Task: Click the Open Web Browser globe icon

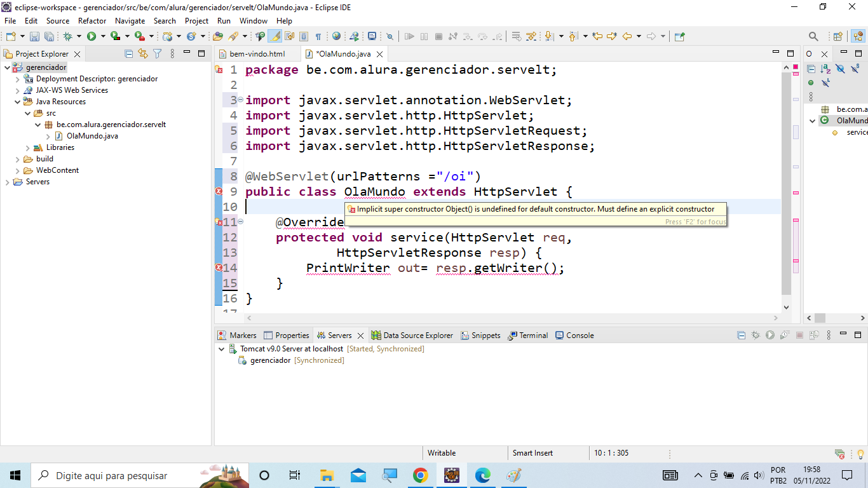Action: tap(336, 37)
